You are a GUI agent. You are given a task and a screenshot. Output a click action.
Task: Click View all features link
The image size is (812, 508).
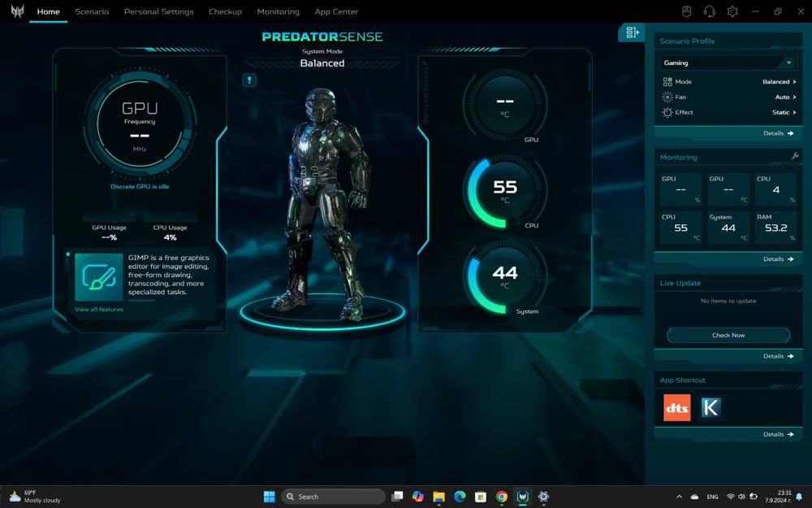pos(99,310)
